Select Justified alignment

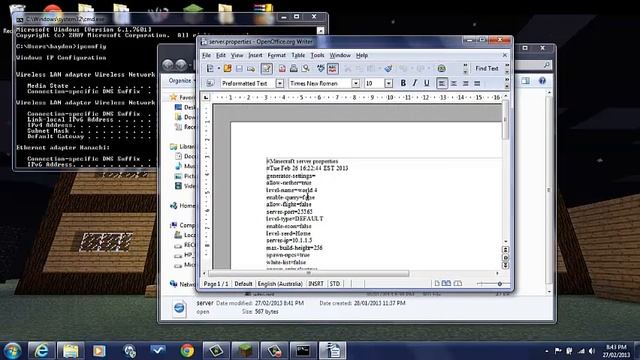(x=477, y=83)
